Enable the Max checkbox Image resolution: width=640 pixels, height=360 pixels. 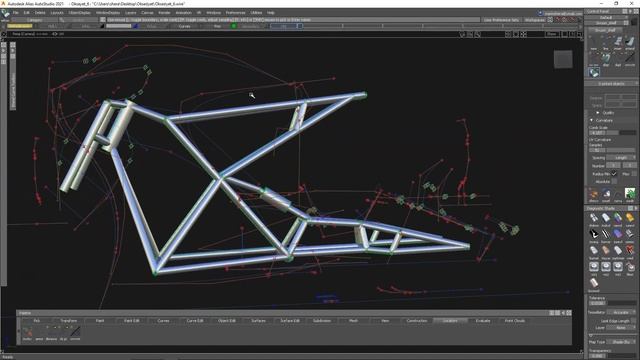pos(633,173)
